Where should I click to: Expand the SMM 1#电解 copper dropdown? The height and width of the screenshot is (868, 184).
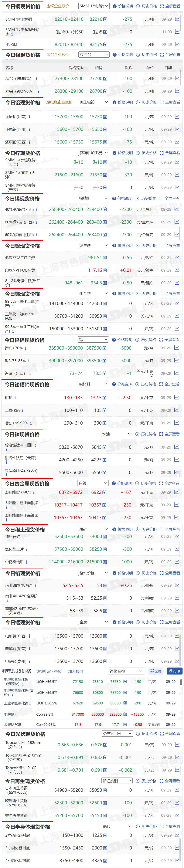click(94, 6)
